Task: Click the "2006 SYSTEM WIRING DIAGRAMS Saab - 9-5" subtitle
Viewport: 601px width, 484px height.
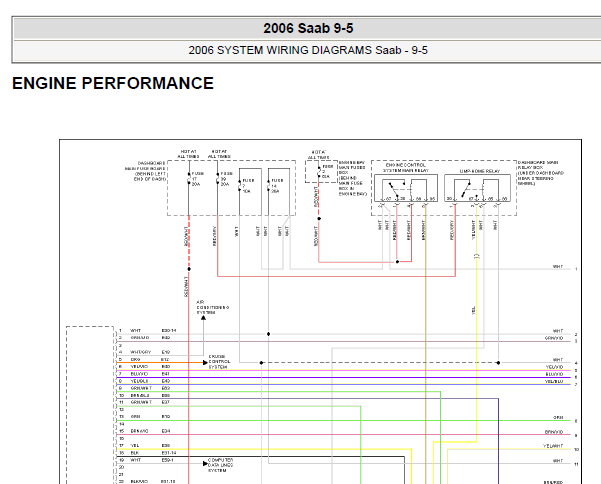Action: pyautogui.click(x=308, y=50)
